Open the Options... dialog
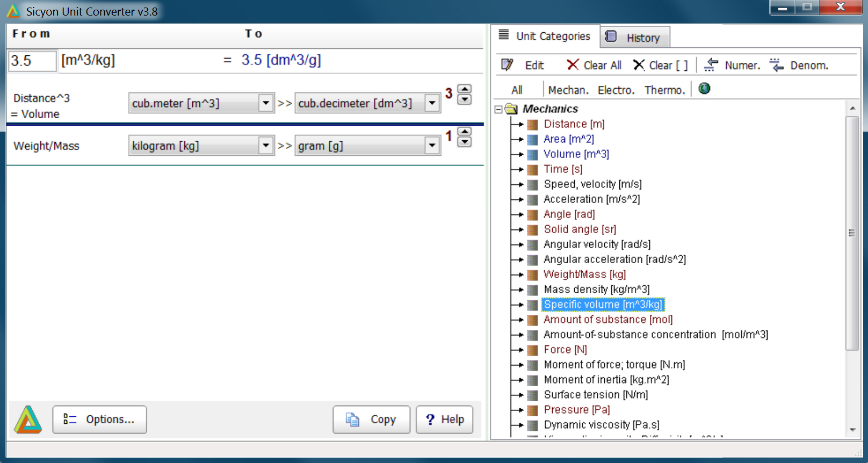Screen dimensions: 868x463 tap(99, 419)
